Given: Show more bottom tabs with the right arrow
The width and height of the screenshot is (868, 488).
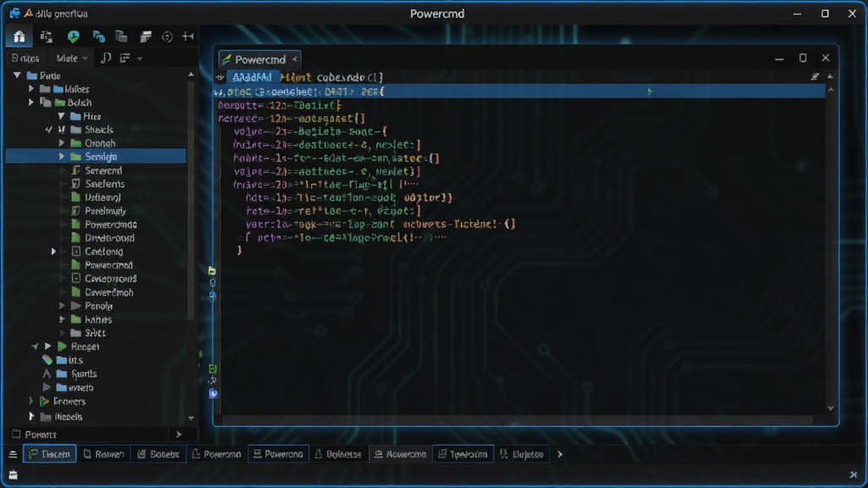Looking at the screenshot, I should (559, 454).
